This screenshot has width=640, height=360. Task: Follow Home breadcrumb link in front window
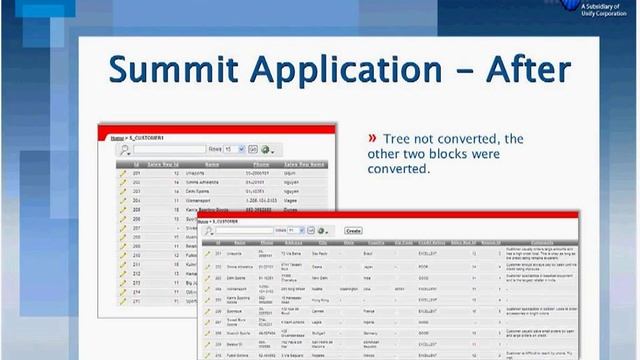203,221
